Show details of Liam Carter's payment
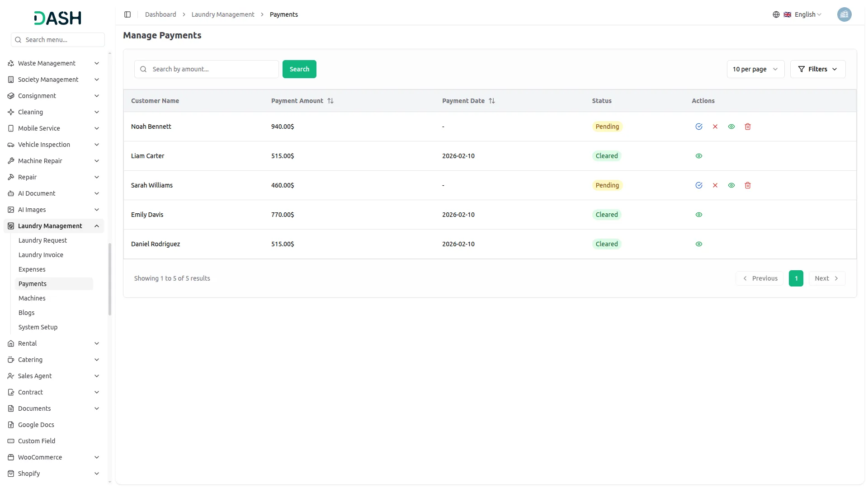Screen dimensions: 868x488 (699, 155)
